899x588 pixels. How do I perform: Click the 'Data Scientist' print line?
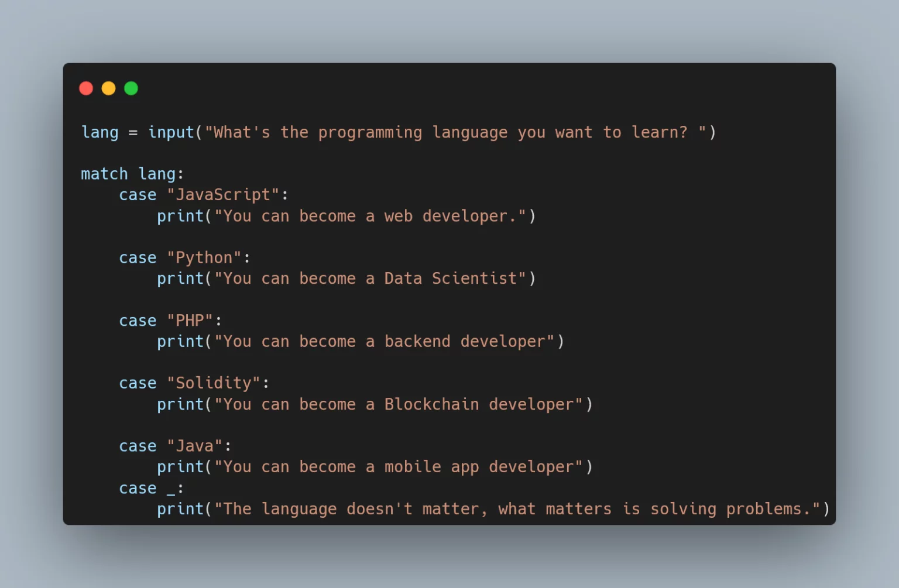346,278
